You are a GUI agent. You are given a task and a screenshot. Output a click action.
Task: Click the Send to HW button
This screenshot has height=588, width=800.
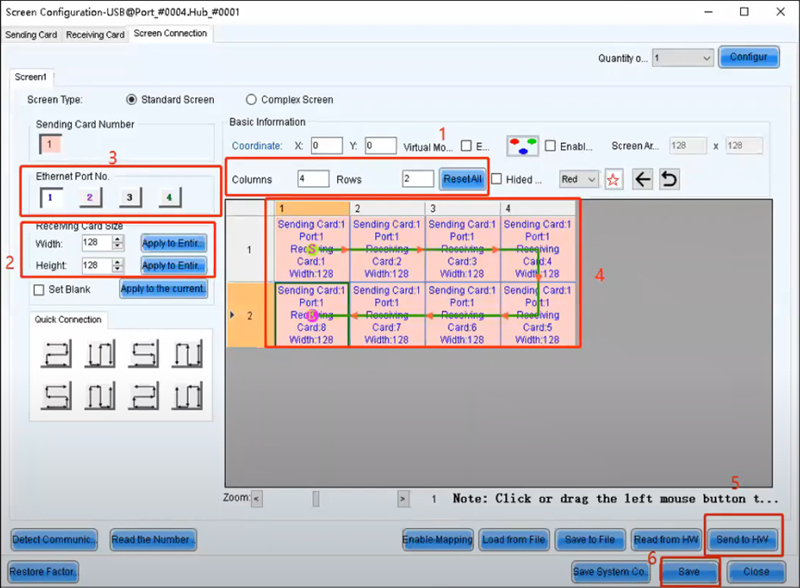743,539
